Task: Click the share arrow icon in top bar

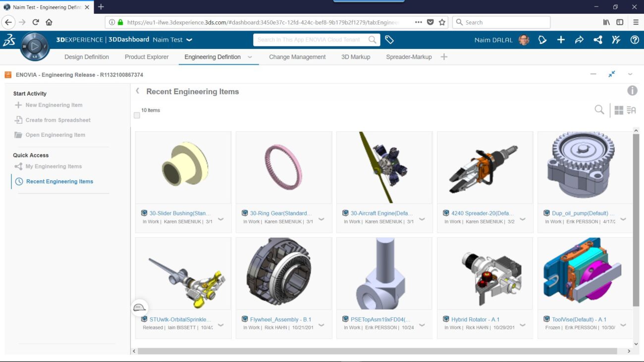Action: point(579,40)
